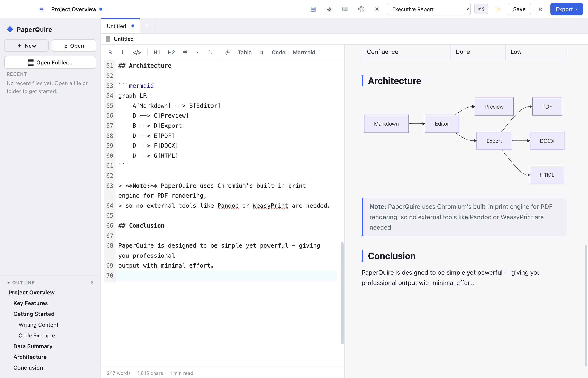Expand the Export dropdown button
This screenshot has width=588, height=378.
coord(566,9)
